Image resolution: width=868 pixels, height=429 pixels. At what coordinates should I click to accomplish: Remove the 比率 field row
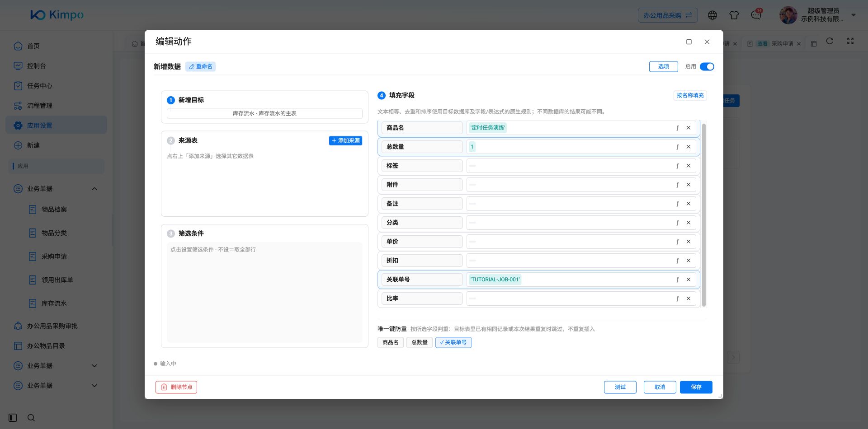pos(689,298)
